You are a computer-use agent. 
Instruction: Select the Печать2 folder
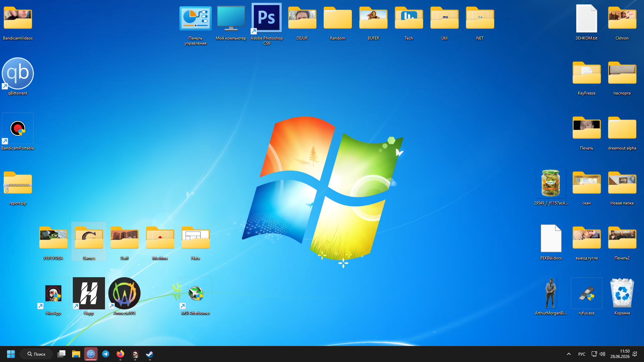point(622,242)
